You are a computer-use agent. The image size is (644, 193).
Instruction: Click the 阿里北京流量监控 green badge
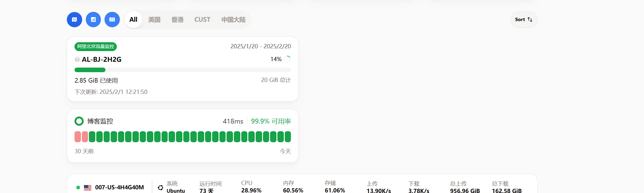(96, 46)
